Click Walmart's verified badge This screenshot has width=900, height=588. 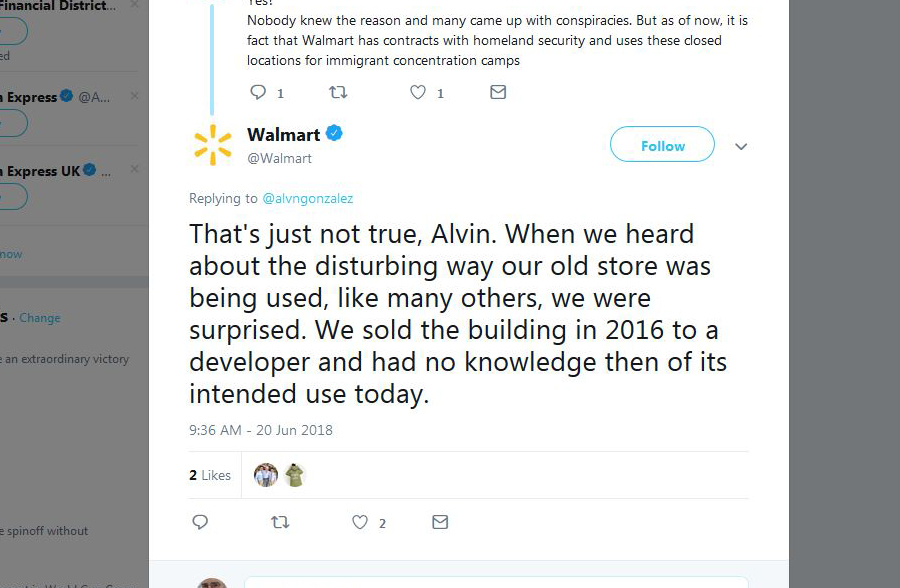coord(332,133)
